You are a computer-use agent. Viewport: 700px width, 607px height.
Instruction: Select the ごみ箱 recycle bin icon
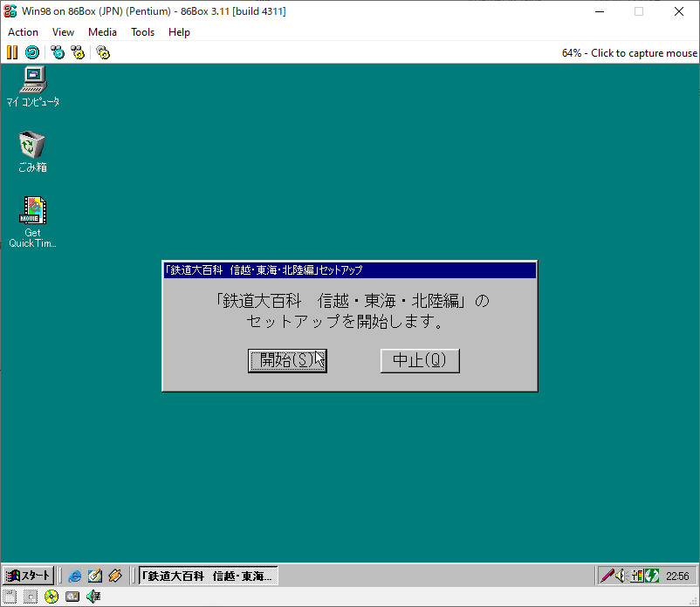coord(32,152)
